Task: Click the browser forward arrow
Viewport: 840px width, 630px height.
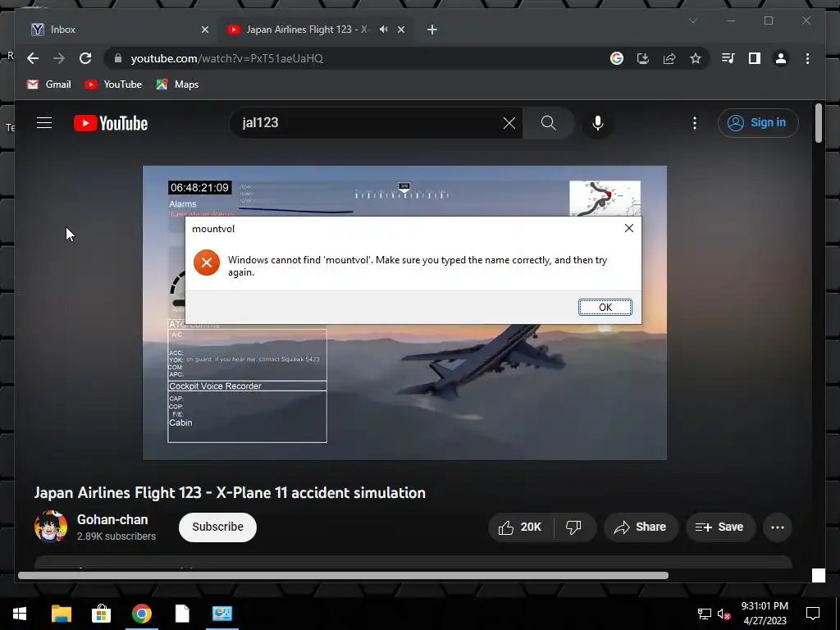Action: pos(59,58)
